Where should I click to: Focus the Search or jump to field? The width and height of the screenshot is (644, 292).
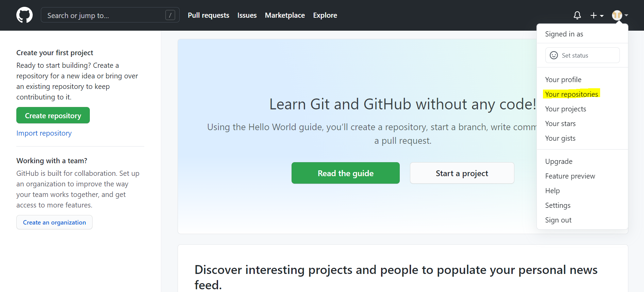(110, 15)
